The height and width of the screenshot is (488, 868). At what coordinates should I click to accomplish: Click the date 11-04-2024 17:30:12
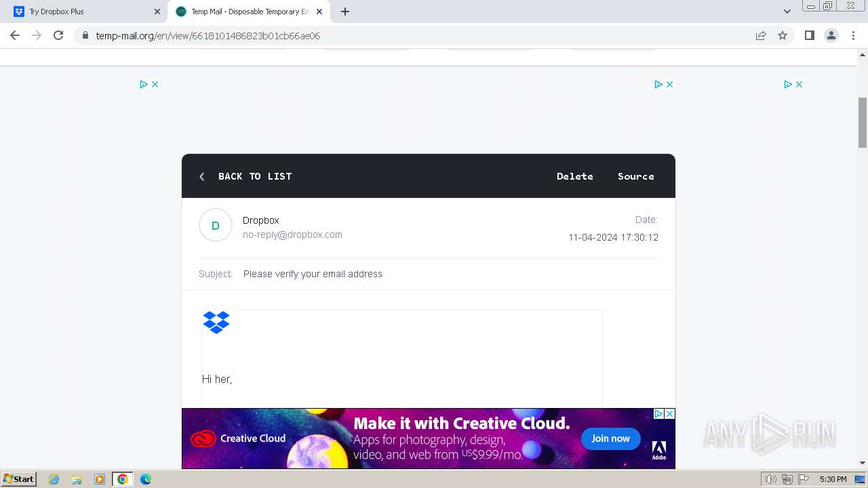coord(613,237)
